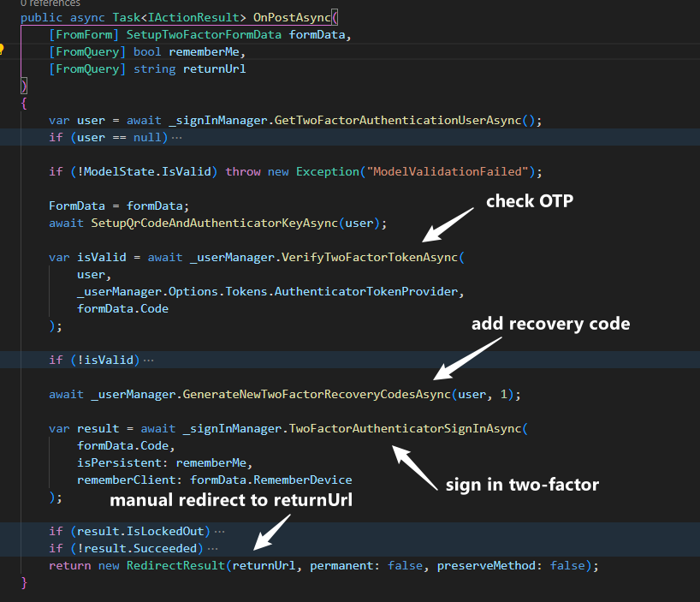Click the yellow lightbulb quick-fix icon
The height and width of the screenshot is (602, 700).
point(3,51)
